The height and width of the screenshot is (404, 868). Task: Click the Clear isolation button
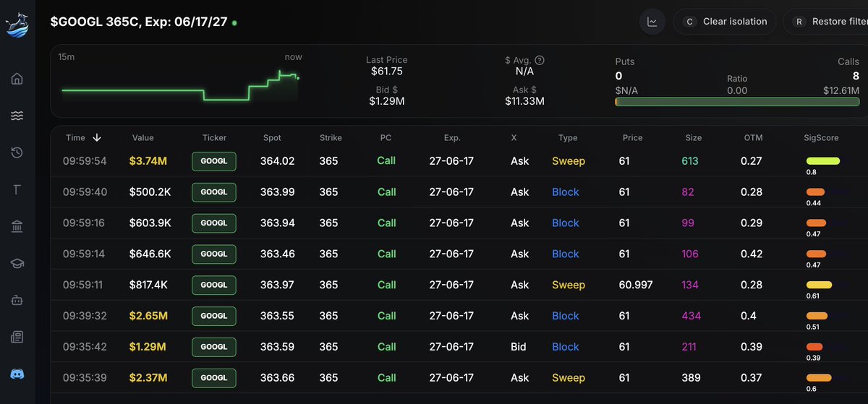(725, 22)
